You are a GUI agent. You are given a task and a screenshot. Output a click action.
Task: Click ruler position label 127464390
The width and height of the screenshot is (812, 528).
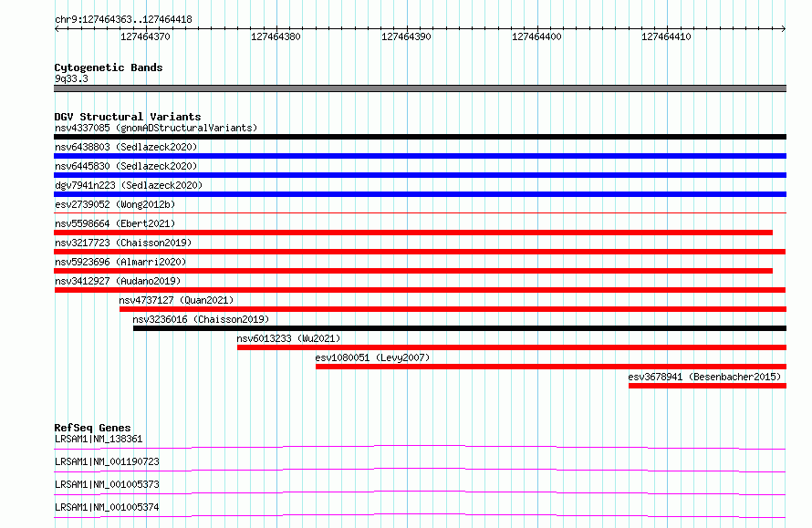[x=406, y=36]
